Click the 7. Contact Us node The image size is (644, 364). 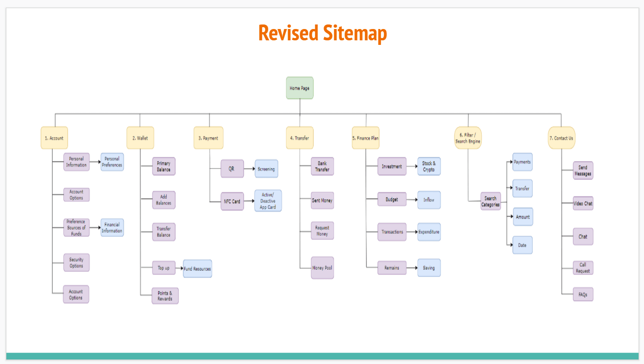click(x=562, y=138)
